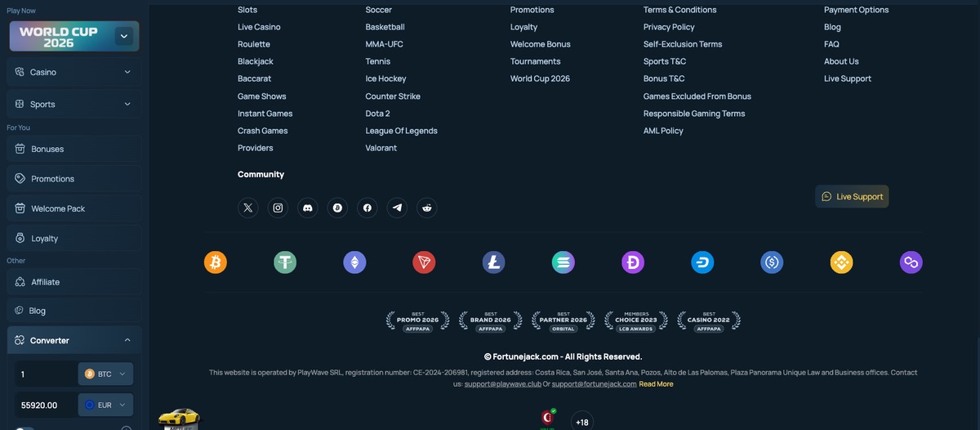Open the Counter Strike footer link
Viewport: 980px width, 430px height.
coord(393,96)
